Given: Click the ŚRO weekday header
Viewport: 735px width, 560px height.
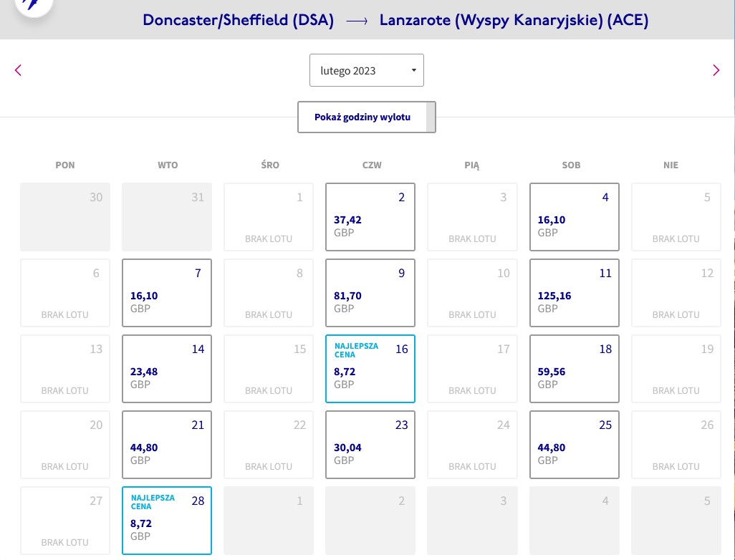Looking at the screenshot, I should [270, 165].
